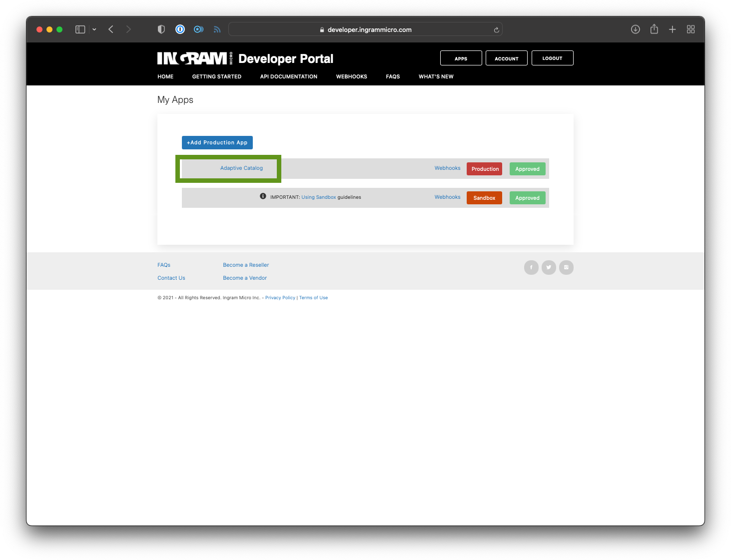The image size is (731, 560).
Task: Open Webhooks link in the Sandbox row
Action: click(448, 197)
